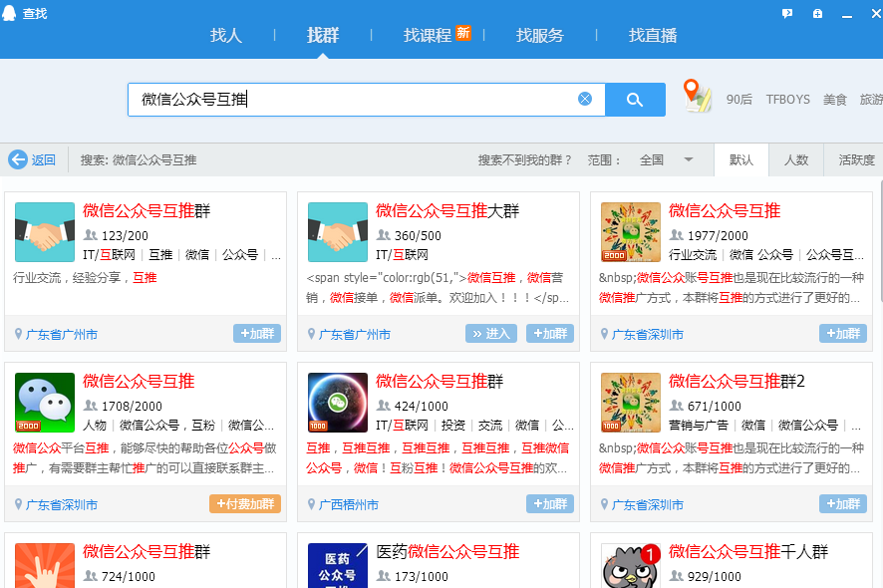Image resolution: width=883 pixels, height=588 pixels.
Task: Sort results by 活跃度
Action: coord(856,159)
